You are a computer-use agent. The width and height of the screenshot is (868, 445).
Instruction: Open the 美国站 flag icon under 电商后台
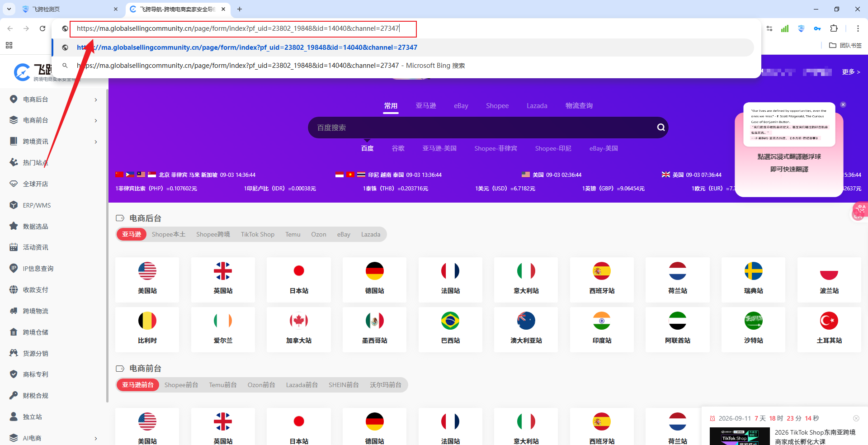pos(147,271)
